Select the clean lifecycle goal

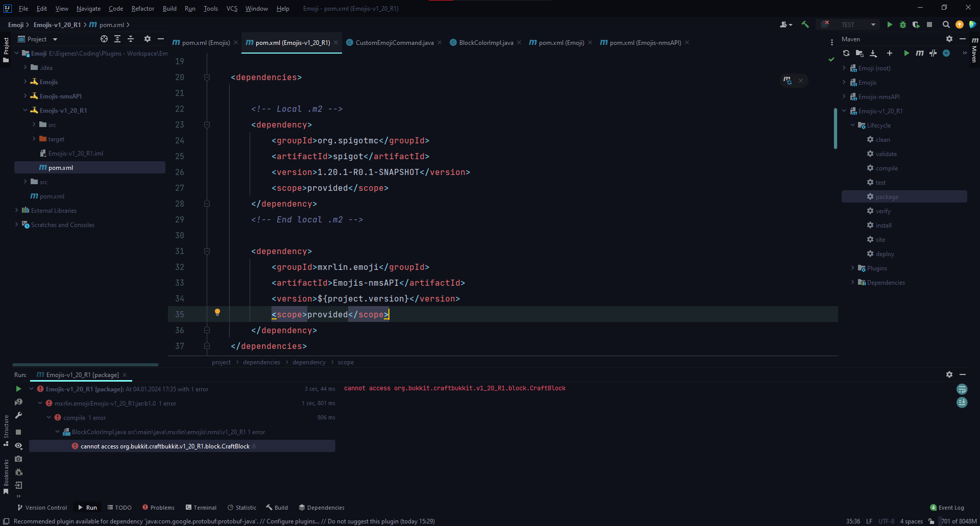(x=883, y=139)
